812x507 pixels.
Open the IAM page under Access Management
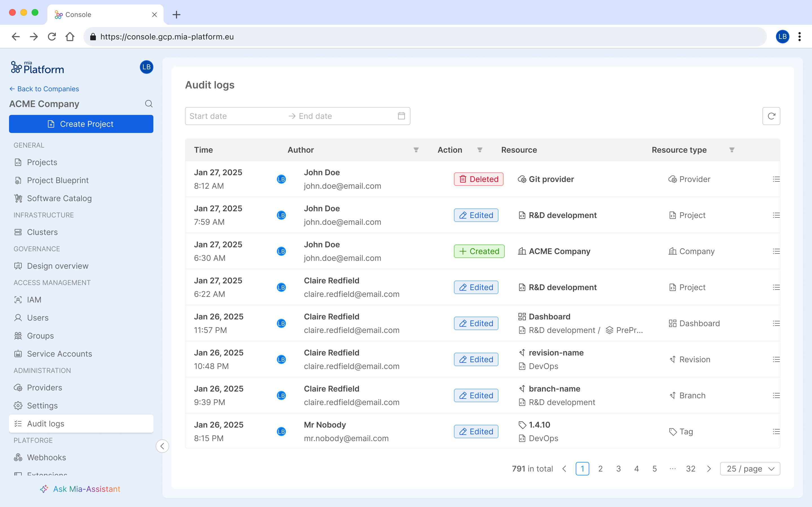pos(34,299)
